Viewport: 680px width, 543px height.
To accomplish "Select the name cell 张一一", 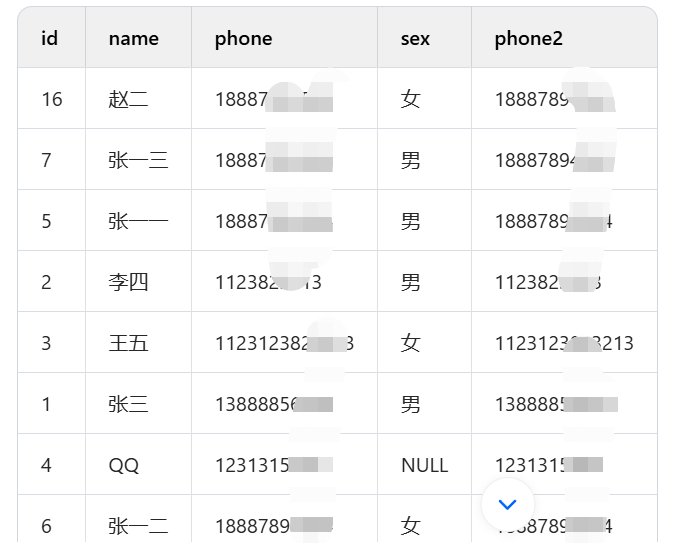I will pyautogui.click(x=138, y=221).
